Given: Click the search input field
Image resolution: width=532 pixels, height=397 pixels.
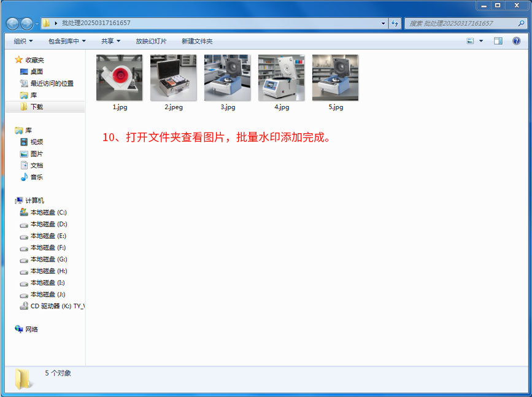Looking at the screenshot, I should coord(460,23).
